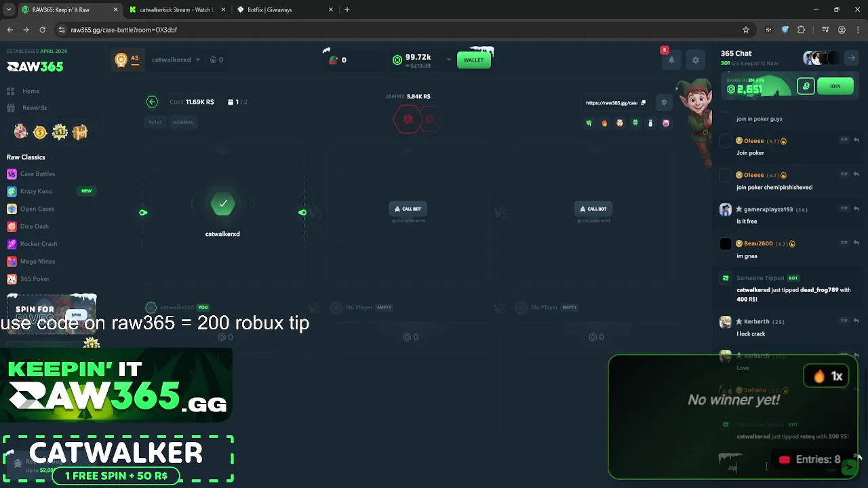Click the gold coin reward icon
868x488 pixels.
40,132
